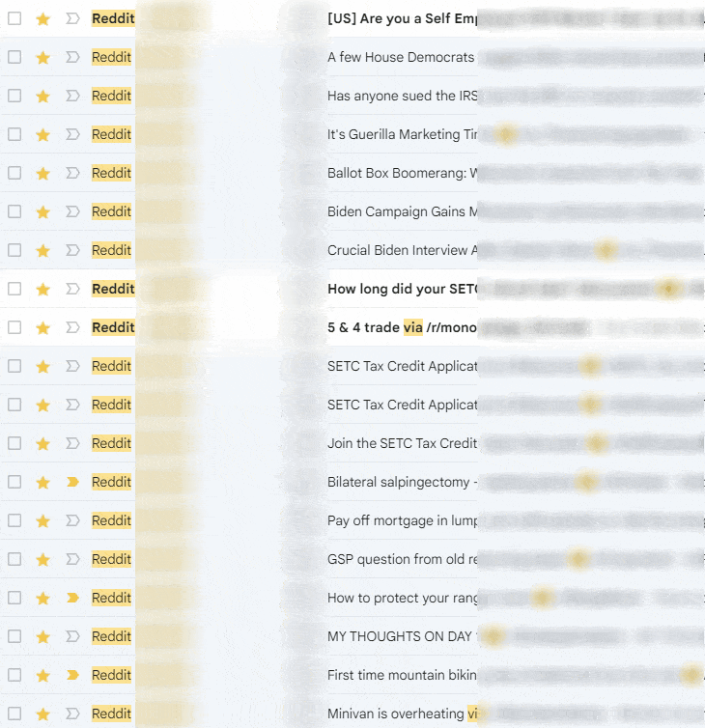The height and width of the screenshot is (728, 705).
Task: Remove importance marker from 'First time mountain bikin' email
Action: [72, 675]
